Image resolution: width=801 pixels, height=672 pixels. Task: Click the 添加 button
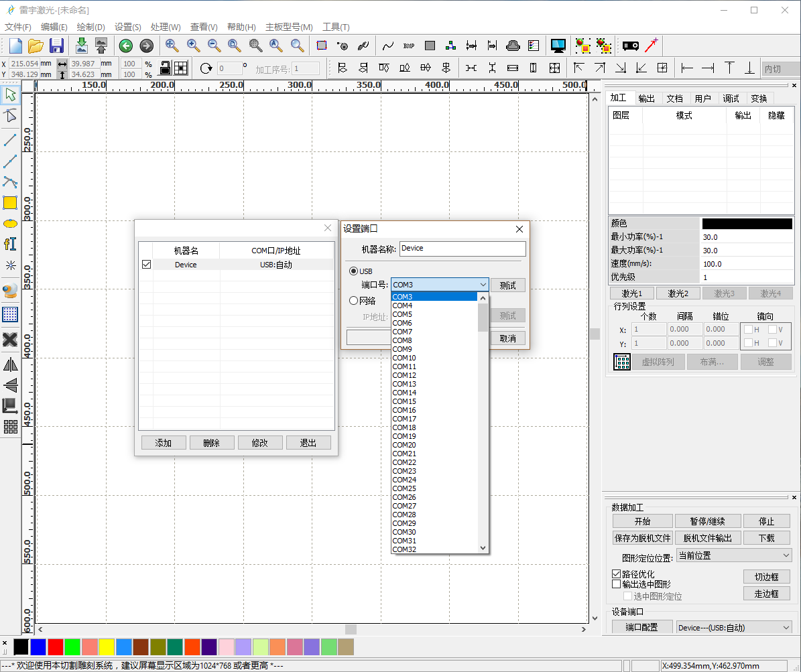tap(164, 443)
